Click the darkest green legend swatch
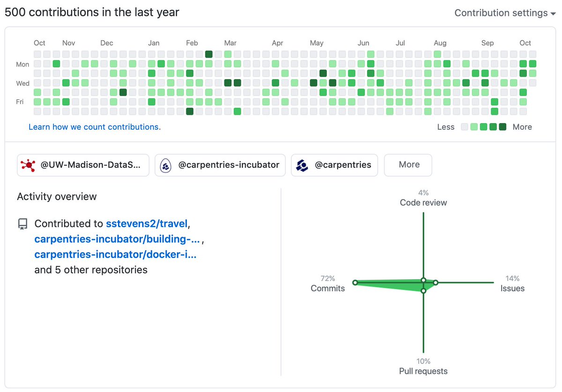562x392 pixels. click(503, 127)
